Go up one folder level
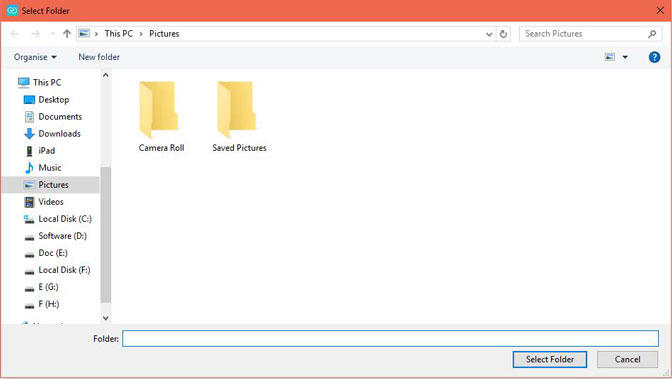 (x=67, y=33)
